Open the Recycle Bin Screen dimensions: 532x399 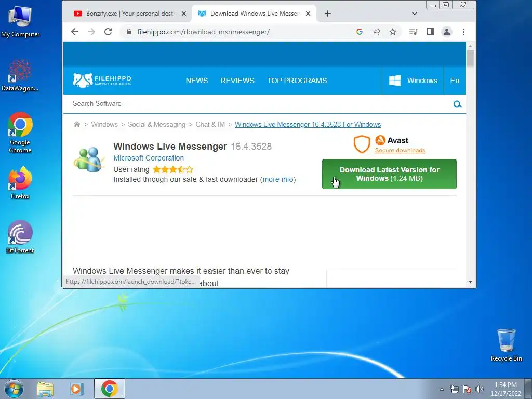tap(506, 345)
